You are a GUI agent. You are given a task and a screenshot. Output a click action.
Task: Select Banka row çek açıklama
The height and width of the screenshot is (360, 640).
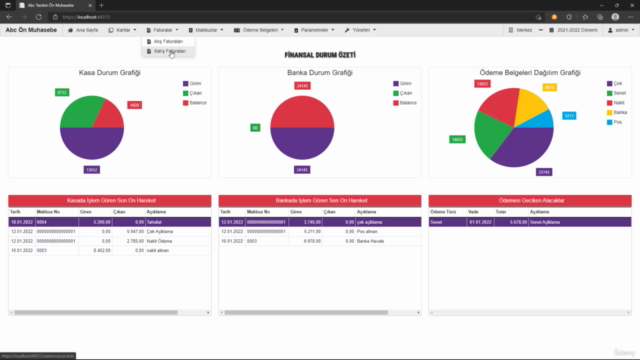(320, 222)
